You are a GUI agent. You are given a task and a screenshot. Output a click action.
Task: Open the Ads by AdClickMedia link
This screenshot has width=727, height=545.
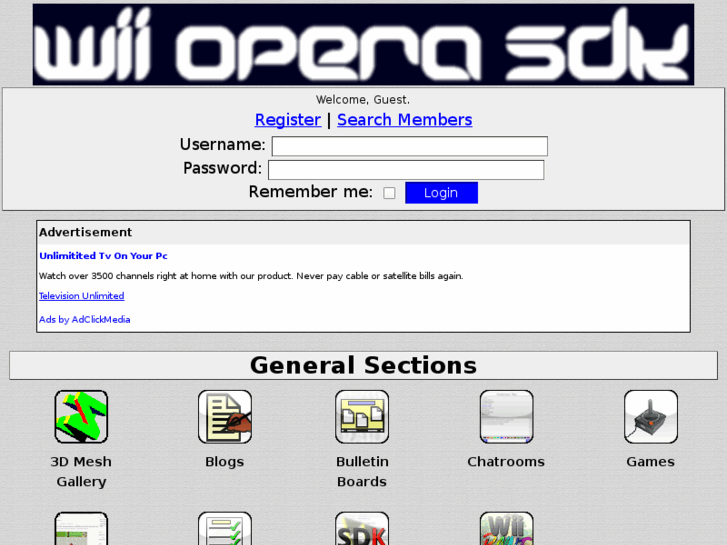[x=84, y=320]
